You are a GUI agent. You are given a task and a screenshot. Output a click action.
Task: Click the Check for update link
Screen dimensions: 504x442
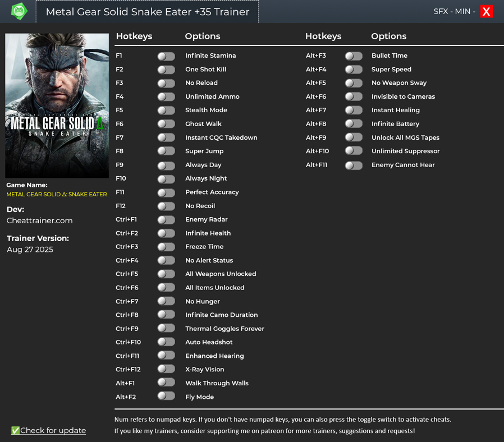pyautogui.click(x=48, y=430)
